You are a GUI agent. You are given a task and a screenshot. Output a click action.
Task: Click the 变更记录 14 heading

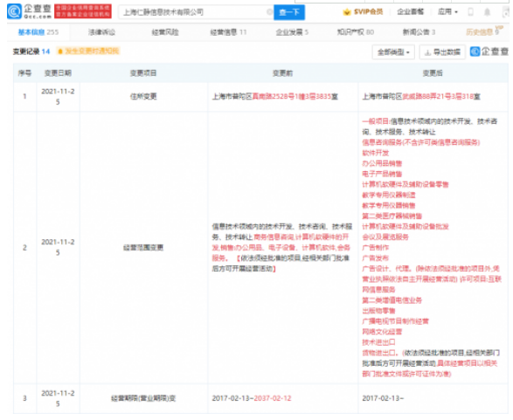click(31, 52)
